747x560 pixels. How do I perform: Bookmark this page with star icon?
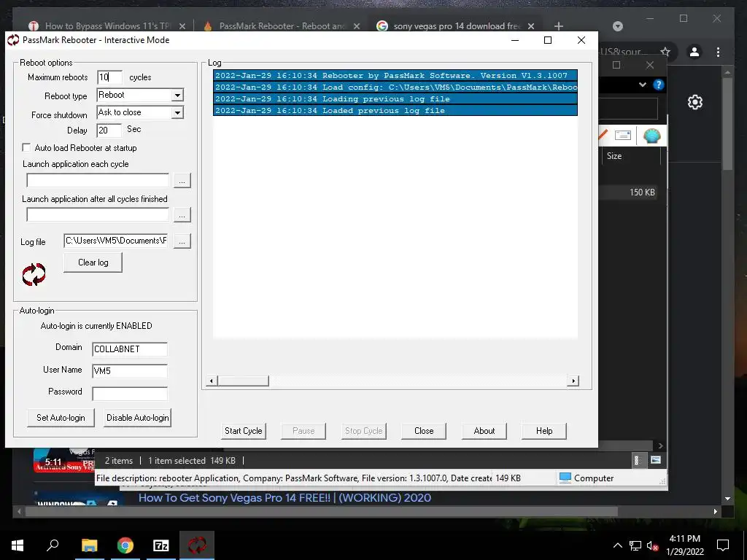coord(665,52)
